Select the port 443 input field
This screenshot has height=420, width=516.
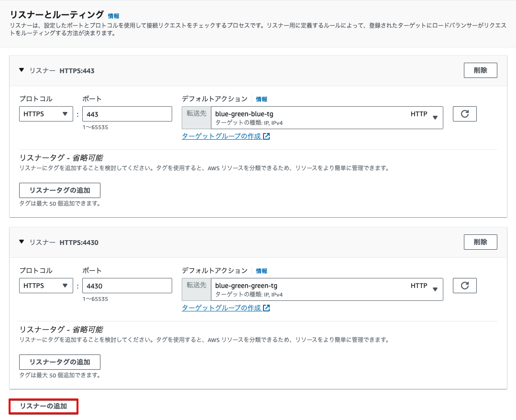tap(127, 114)
